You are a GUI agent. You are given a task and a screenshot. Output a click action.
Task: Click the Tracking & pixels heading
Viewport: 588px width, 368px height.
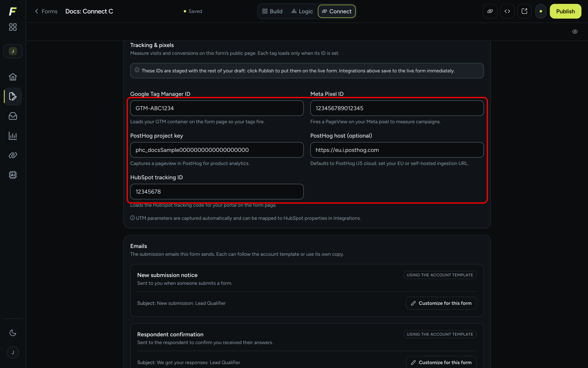point(152,45)
